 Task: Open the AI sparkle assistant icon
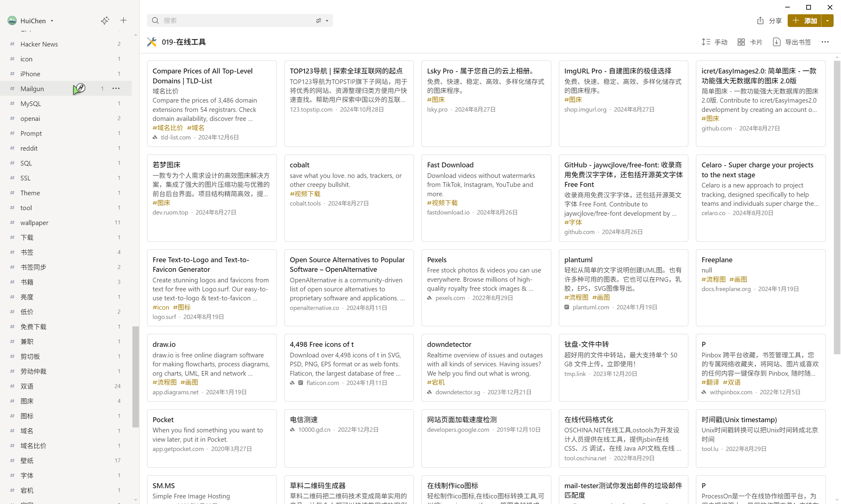(105, 21)
